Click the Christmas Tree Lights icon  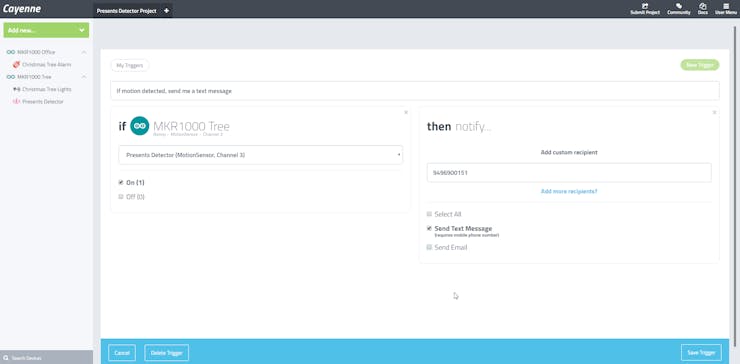point(17,89)
